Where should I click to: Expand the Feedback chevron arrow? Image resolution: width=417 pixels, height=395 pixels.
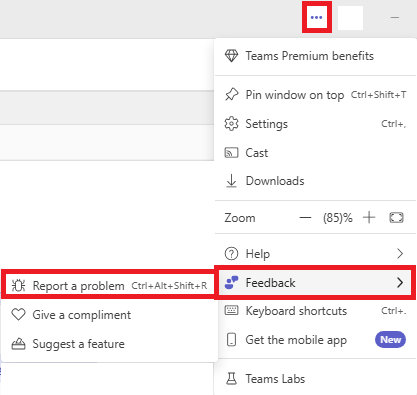pyautogui.click(x=400, y=283)
